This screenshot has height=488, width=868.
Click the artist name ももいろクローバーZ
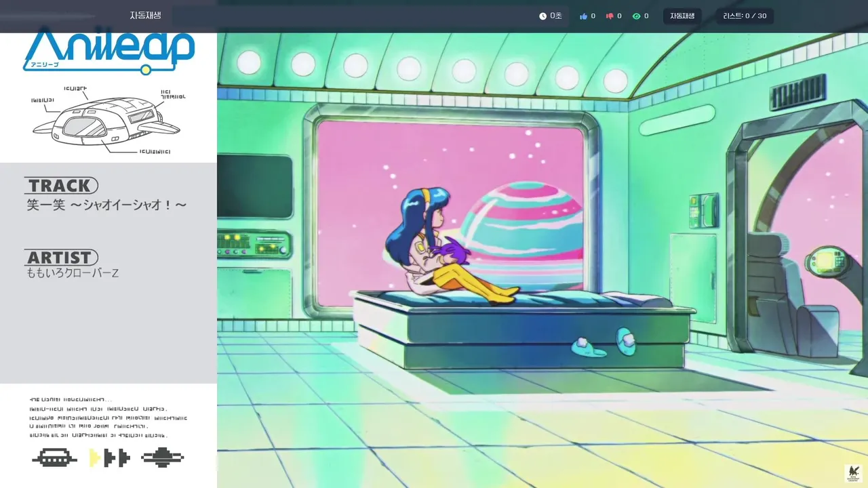pyautogui.click(x=73, y=273)
